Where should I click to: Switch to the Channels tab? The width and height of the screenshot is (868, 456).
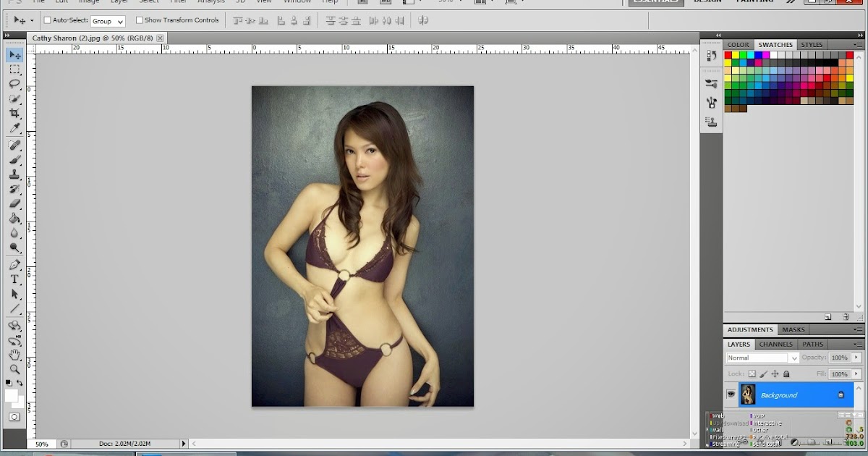(x=775, y=345)
